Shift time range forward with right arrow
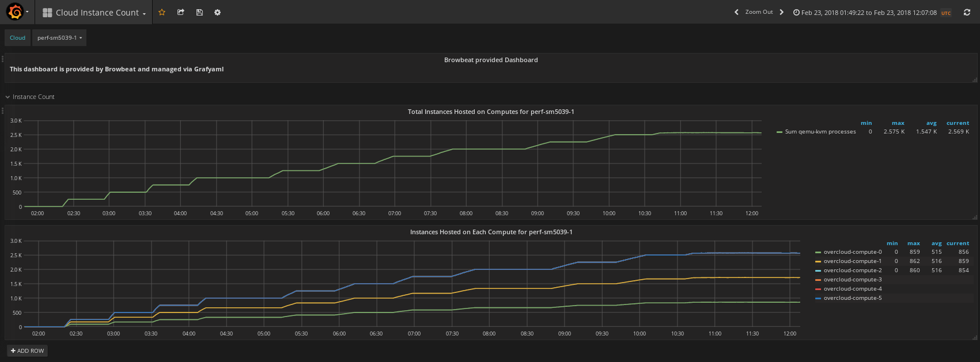The image size is (980, 362). click(781, 12)
